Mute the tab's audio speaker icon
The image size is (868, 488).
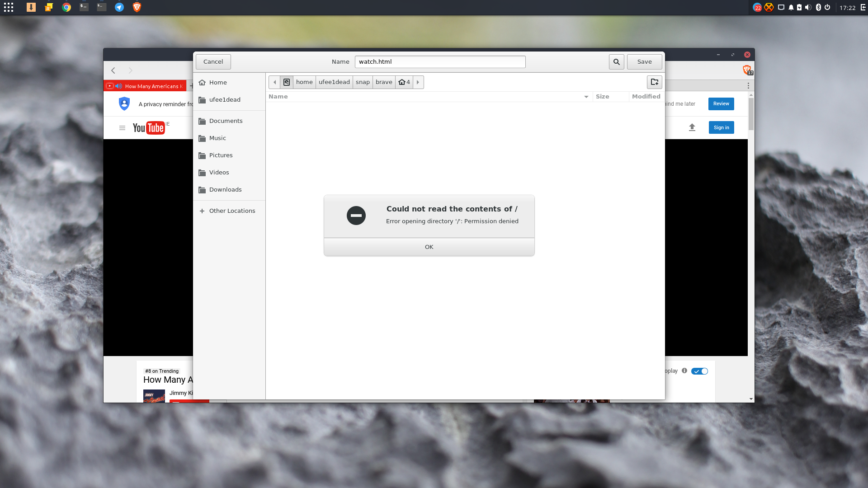tap(118, 86)
